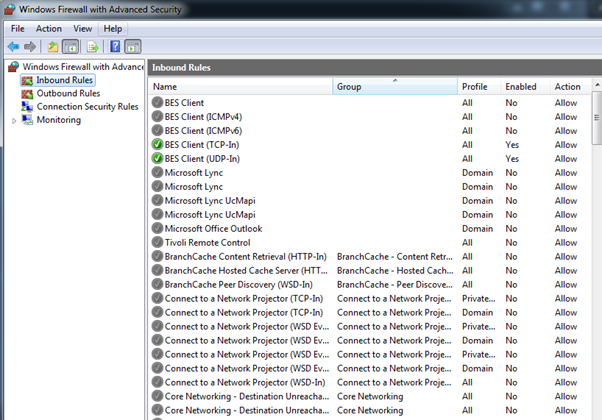Select Microsoft Office Outlook rule
This screenshot has width=602, height=420.
[x=213, y=228]
